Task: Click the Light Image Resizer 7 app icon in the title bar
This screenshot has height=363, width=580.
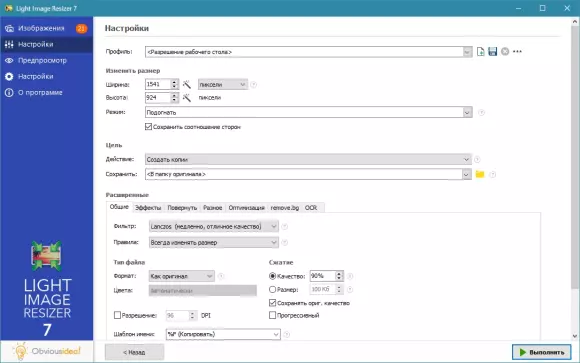Action: pos(8,8)
